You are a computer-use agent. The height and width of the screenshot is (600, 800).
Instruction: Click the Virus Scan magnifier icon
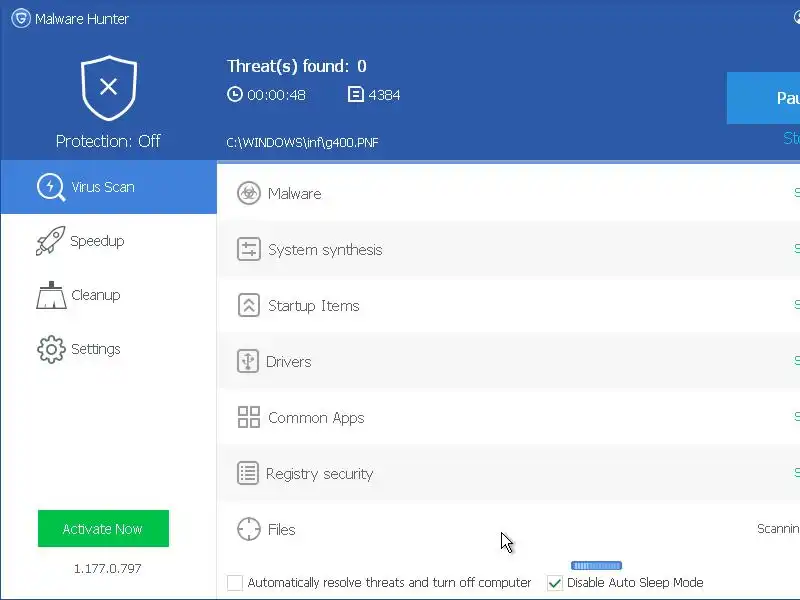(51, 187)
